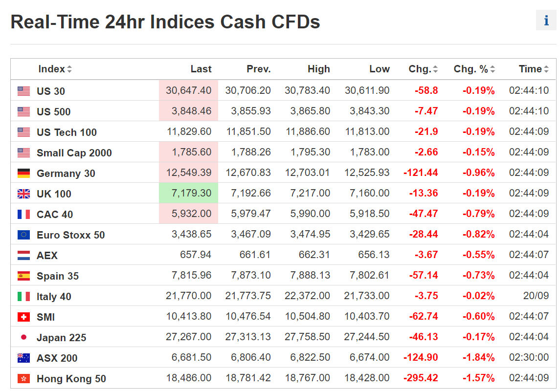Screen dimensions: 560x392
Task: Click the change value -121.44
Action: [421, 173]
